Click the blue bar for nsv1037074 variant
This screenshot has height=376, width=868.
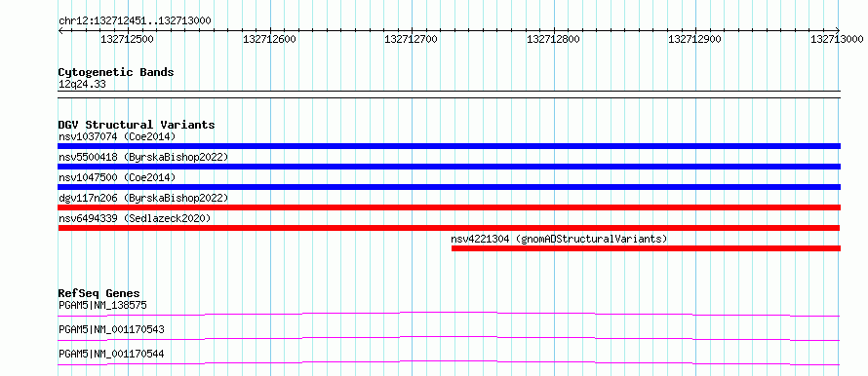pyautogui.click(x=449, y=146)
